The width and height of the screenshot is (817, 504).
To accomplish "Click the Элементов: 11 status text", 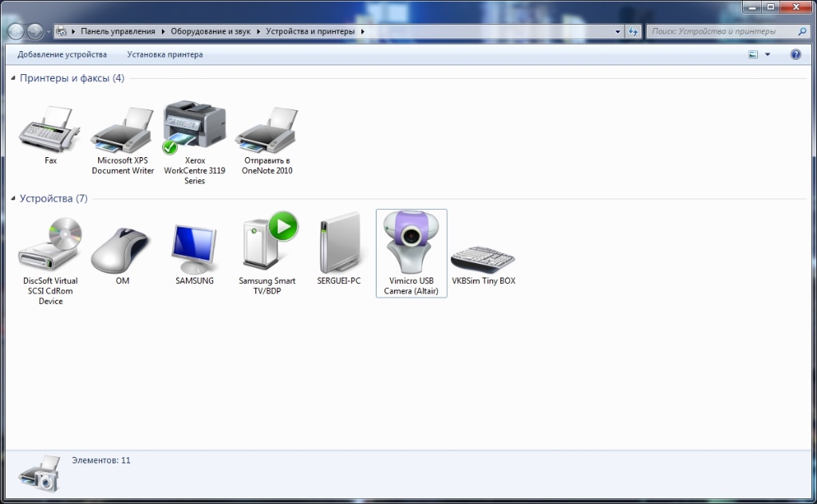I will 101,460.
